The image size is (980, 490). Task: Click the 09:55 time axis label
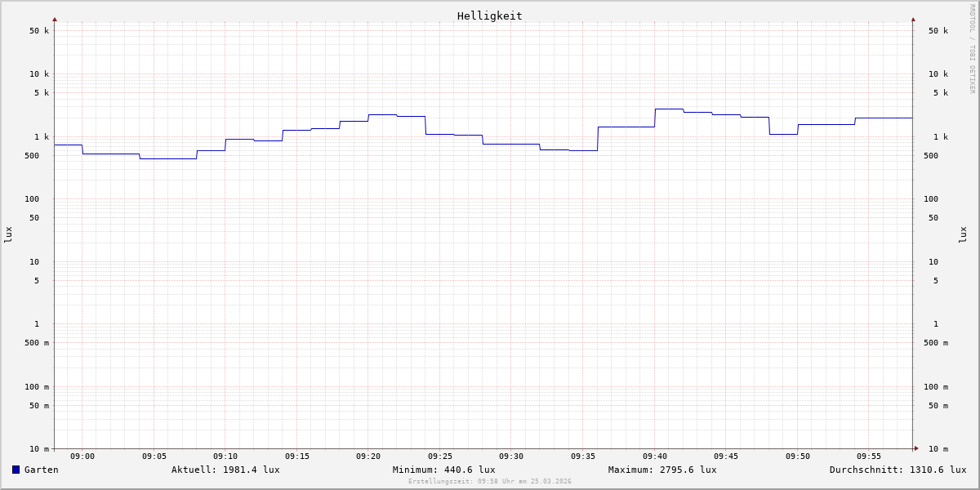pyautogui.click(x=869, y=457)
